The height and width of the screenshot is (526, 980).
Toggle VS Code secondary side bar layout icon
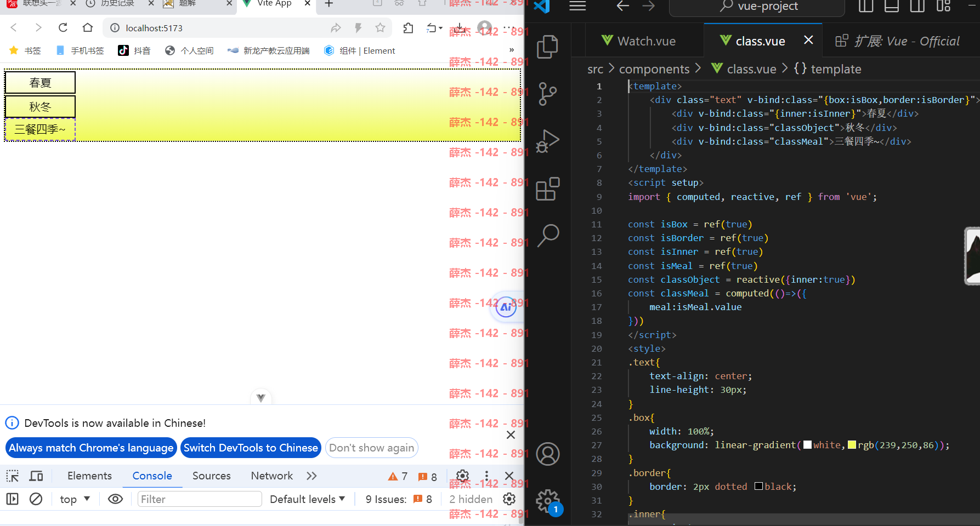[x=917, y=6]
